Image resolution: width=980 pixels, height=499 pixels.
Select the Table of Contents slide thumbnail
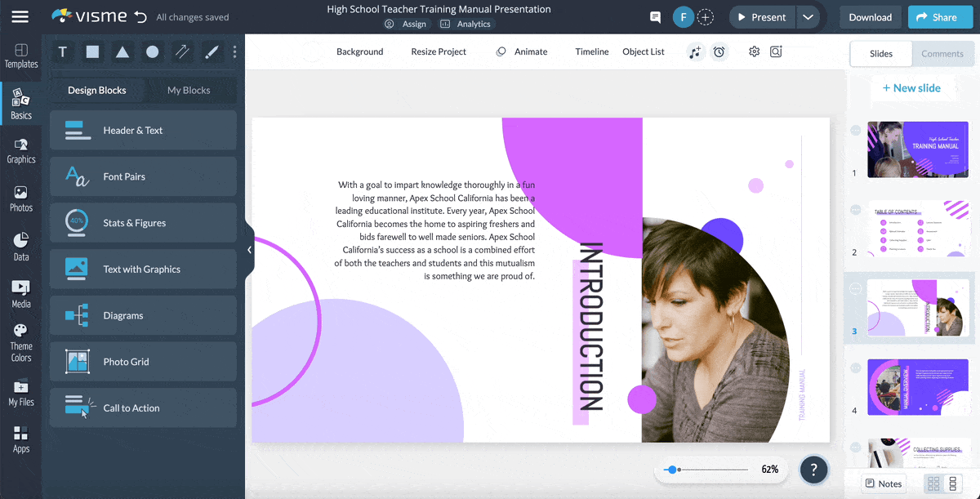click(x=917, y=229)
